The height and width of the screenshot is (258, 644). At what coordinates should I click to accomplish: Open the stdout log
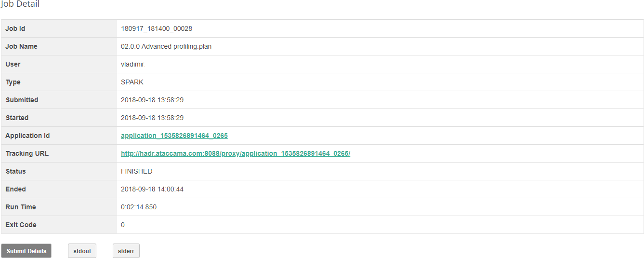coord(82,251)
